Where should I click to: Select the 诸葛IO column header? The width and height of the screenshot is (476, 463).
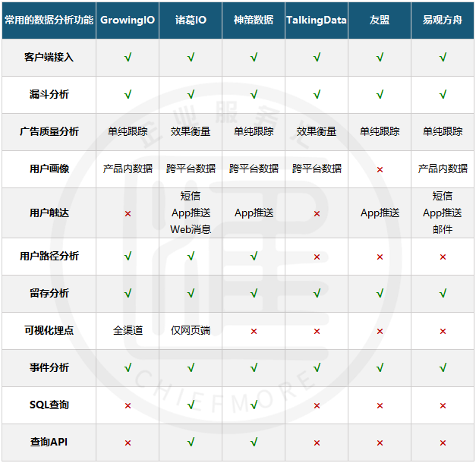(x=191, y=20)
